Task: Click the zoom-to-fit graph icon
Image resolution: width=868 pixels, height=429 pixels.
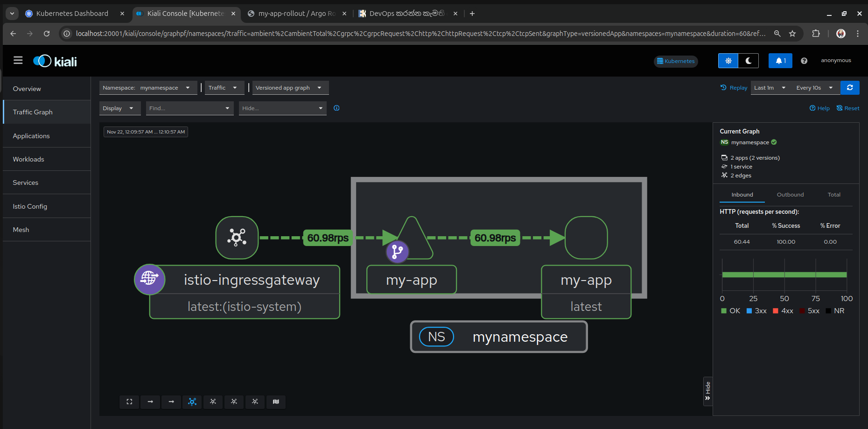Action: click(x=129, y=401)
